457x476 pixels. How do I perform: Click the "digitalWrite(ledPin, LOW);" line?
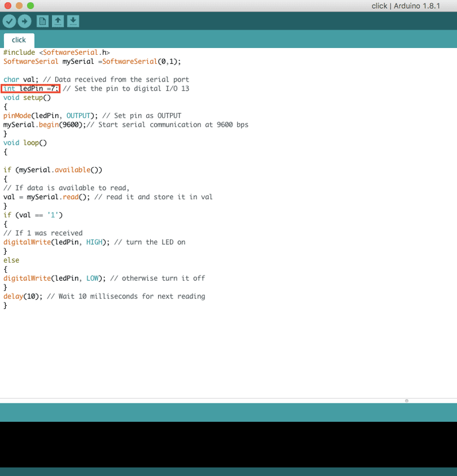click(104, 278)
